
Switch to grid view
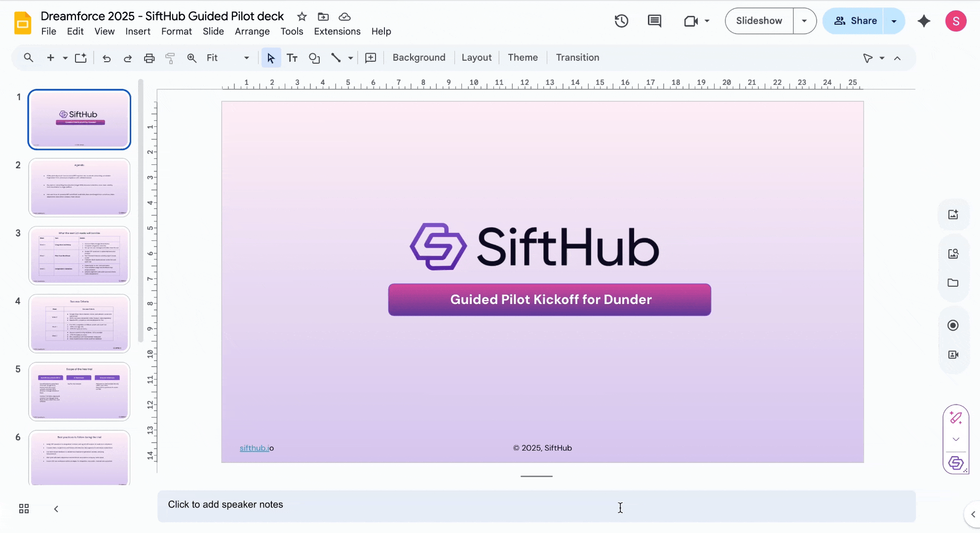pos(24,509)
